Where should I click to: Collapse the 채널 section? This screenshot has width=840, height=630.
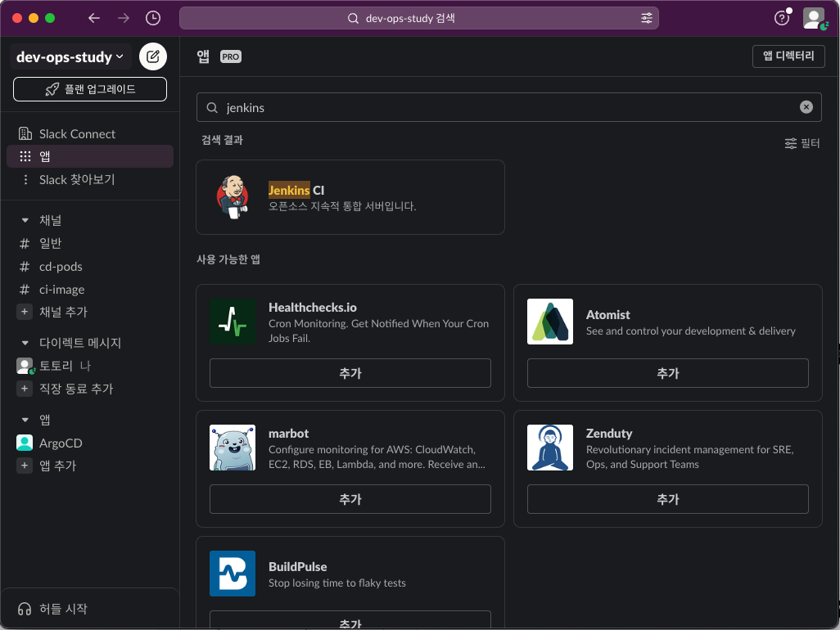[25, 220]
